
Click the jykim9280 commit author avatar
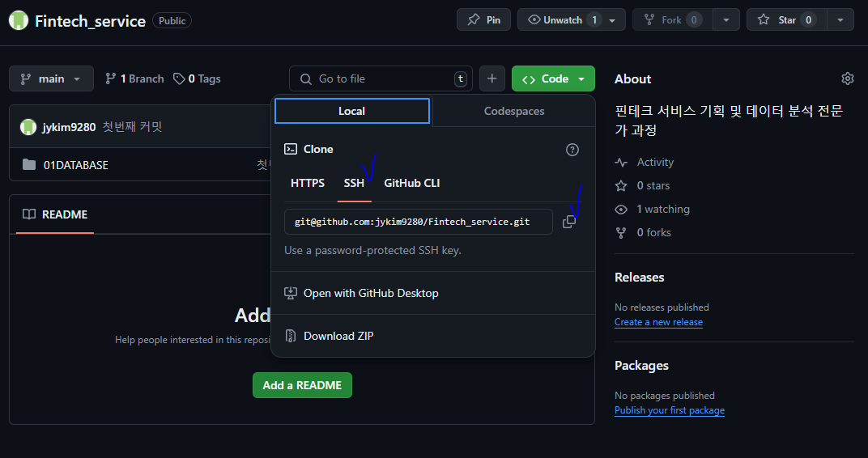point(28,127)
